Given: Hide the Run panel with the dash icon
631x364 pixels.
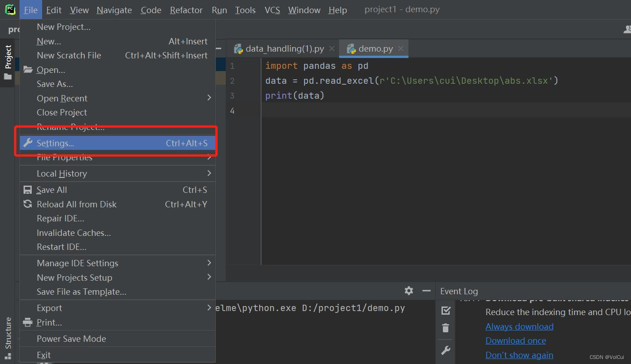Looking at the screenshot, I should (426, 291).
